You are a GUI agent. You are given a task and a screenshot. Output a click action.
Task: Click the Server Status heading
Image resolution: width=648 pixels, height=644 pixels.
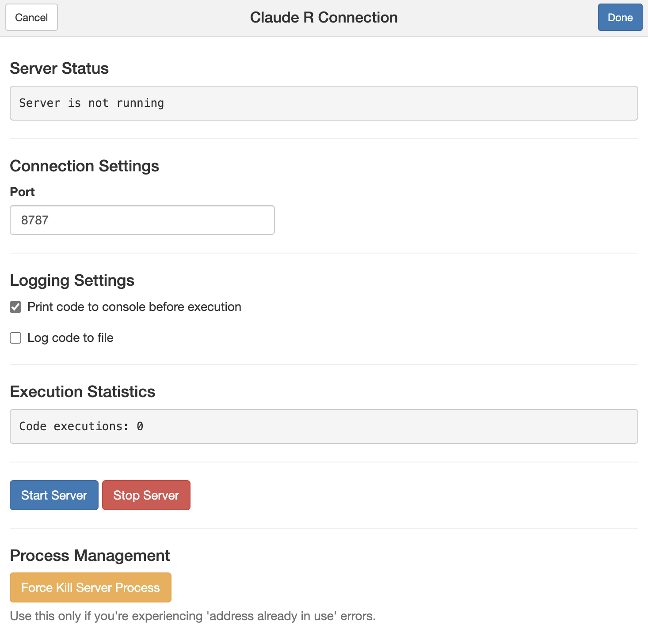[x=59, y=68]
